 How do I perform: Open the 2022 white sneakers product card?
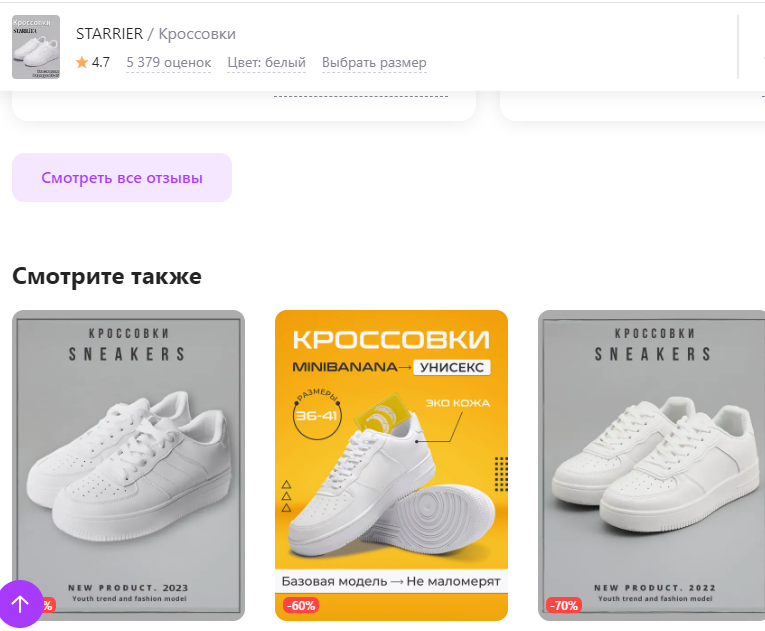pos(651,465)
